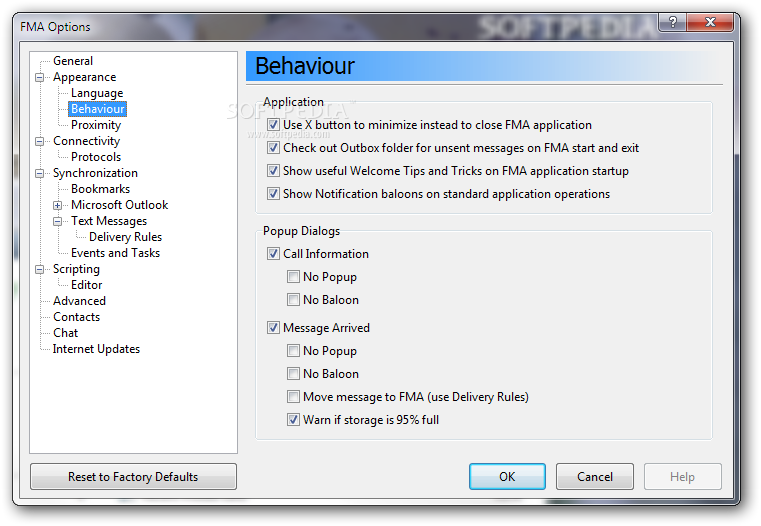Screen dimensions: 761x526
Task: Click Reset to Factory Defaults button
Action: coord(133,477)
